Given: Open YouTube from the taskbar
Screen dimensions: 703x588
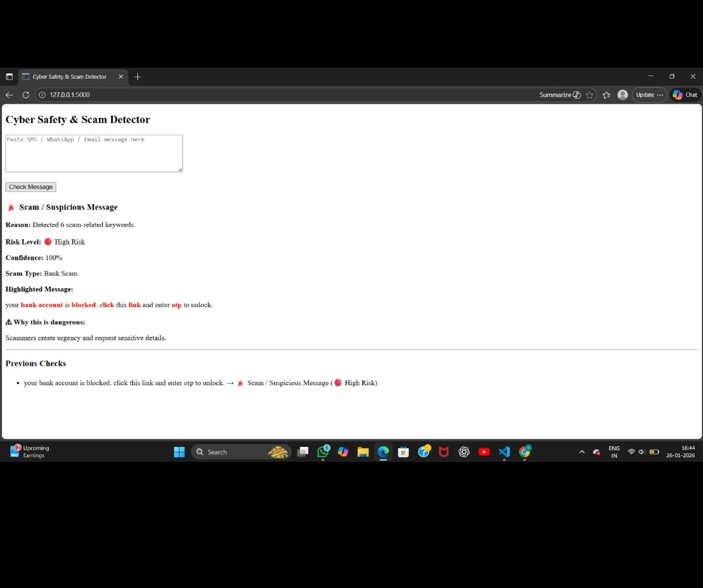Looking at the screenshot, I should click(x=484, y=451).
